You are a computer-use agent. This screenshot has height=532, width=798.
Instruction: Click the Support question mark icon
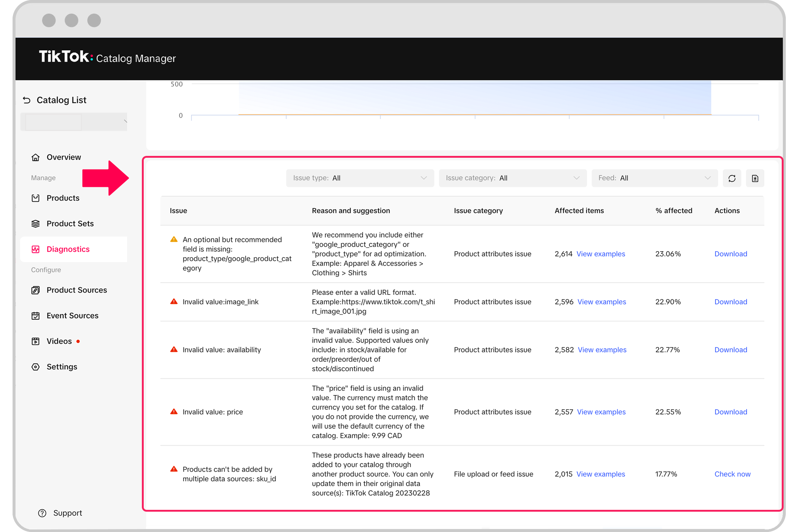pos(42,513)
